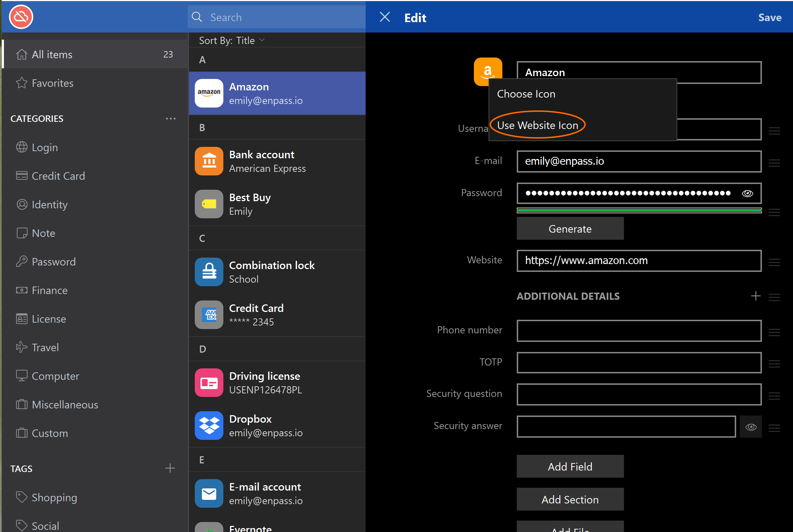Select the Login category

[x=95, y=147]
